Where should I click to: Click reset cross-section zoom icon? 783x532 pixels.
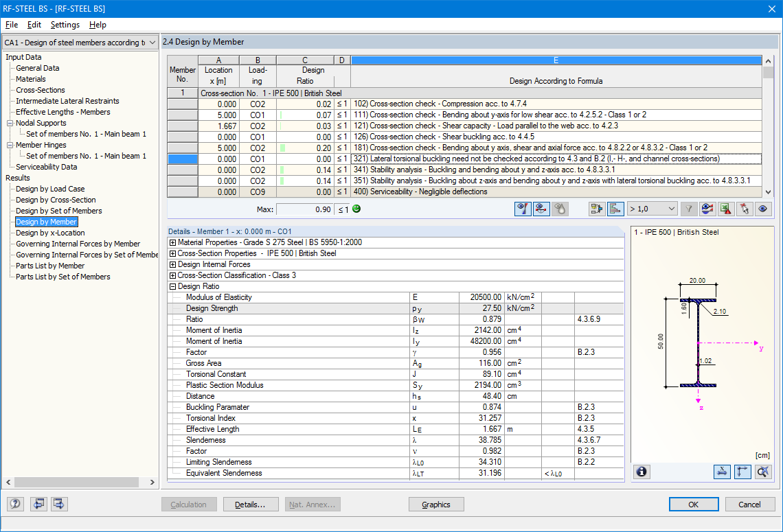pos(763,472)
